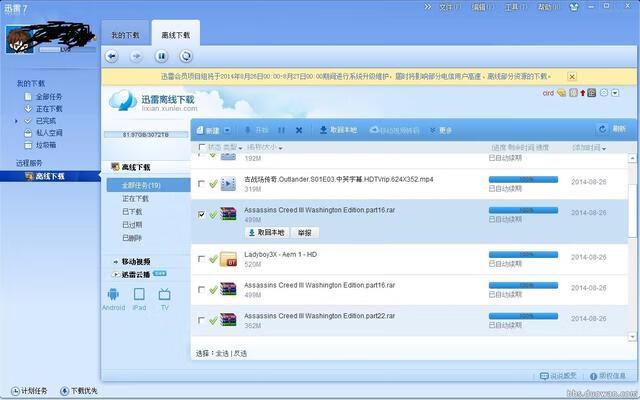Click the 计划任务 clock icon at bottom

pos(15,391)
